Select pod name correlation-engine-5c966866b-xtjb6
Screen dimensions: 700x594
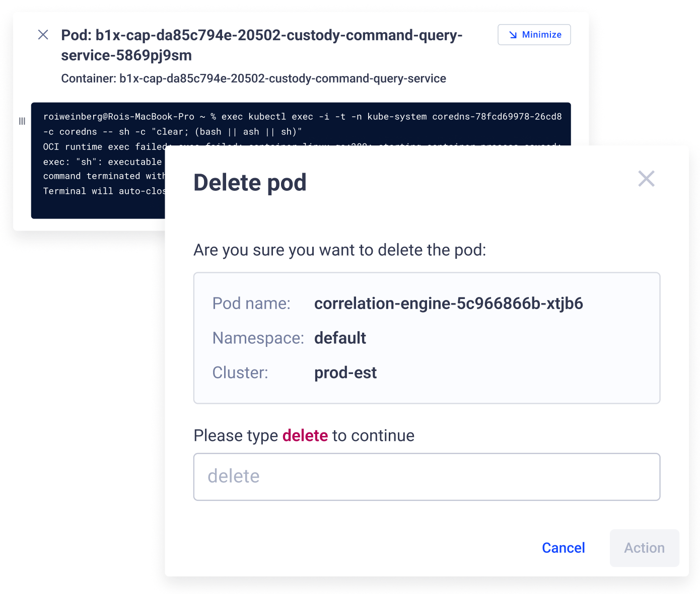(448, 304)
